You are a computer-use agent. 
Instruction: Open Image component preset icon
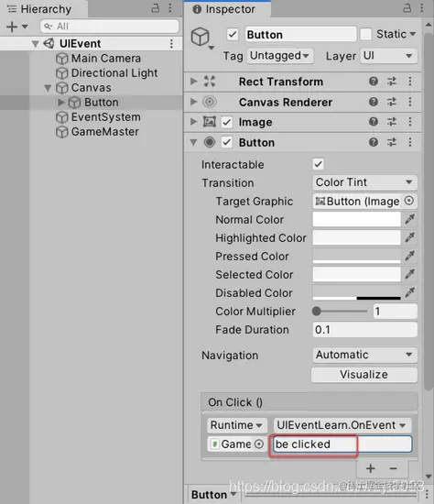(392, 122)
